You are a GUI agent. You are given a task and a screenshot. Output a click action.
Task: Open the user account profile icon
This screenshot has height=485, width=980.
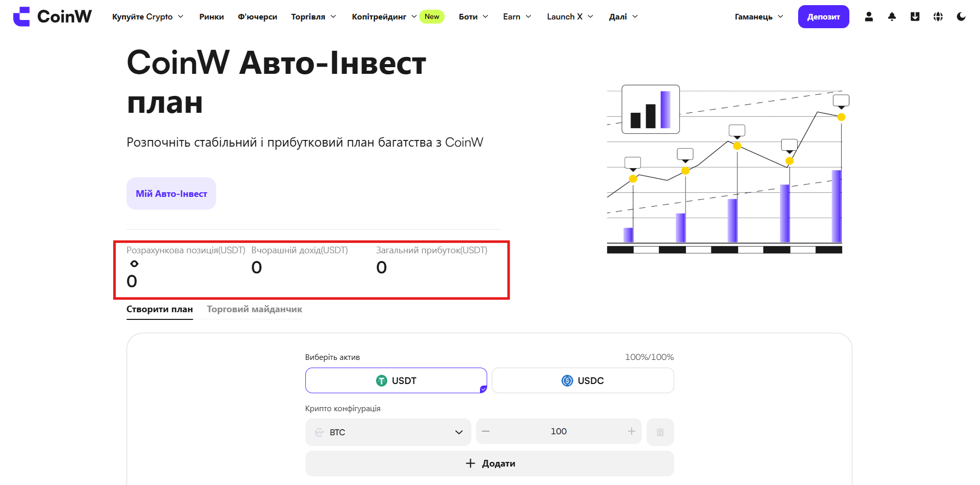coord(869,16)
